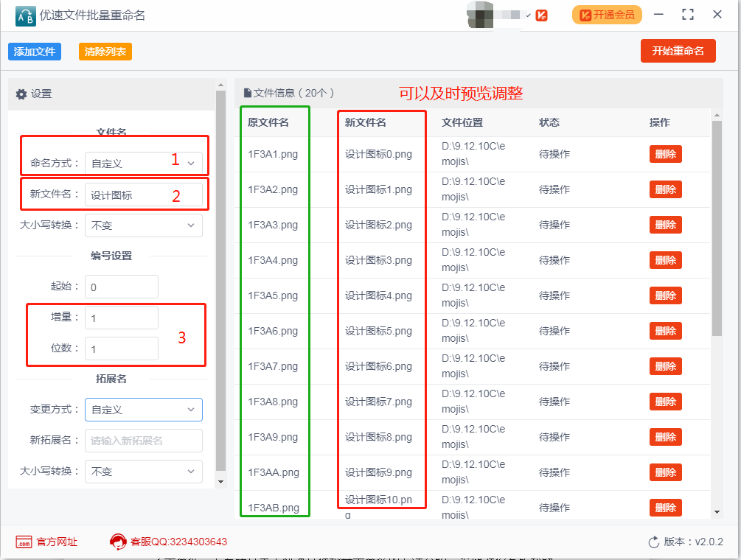Click 开始重命名 button
The image size is (741, 560).
click(678, 51)
